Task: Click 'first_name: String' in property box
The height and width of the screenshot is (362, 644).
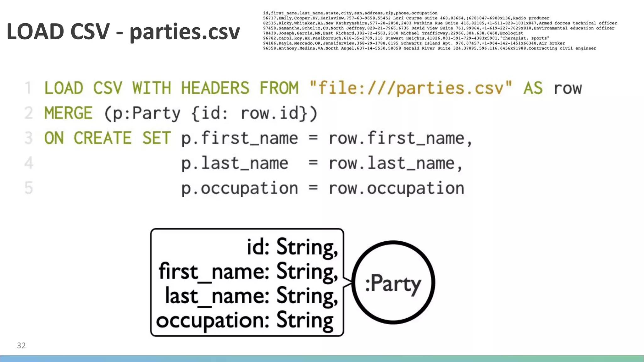Action: point(248,271)
